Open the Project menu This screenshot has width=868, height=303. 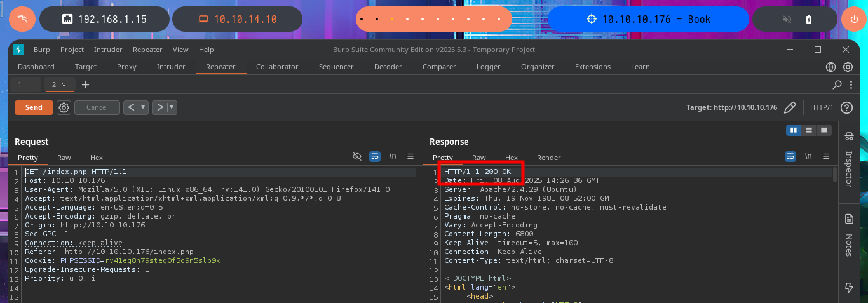point(72,50)
